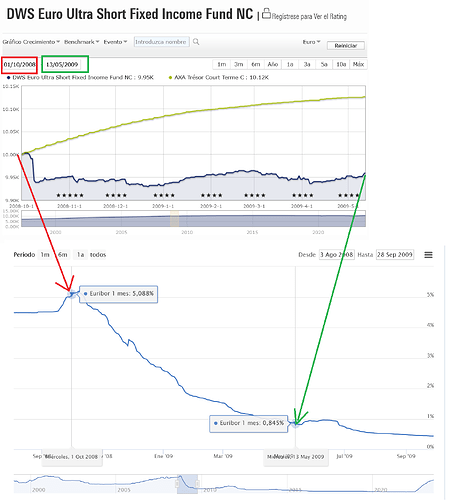Open the Evento dropdown
The image size is (450, 500).
[x=115, y=42]
